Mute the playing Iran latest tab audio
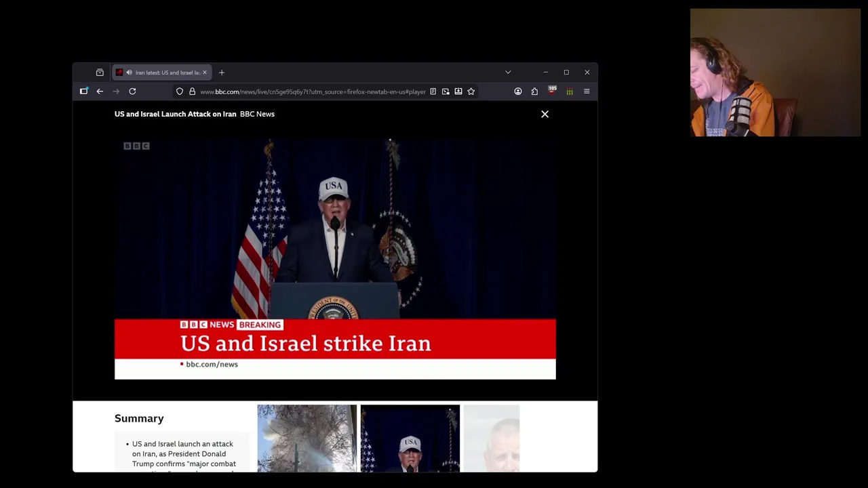The height and width of the screenshot is (488, 868). click(129, 73)
